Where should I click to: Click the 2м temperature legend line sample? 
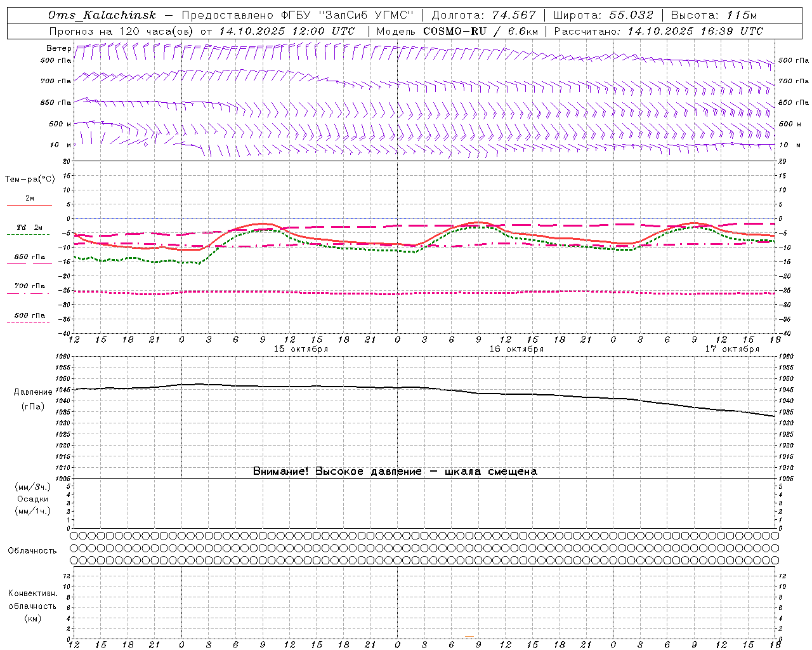point(29,205)
